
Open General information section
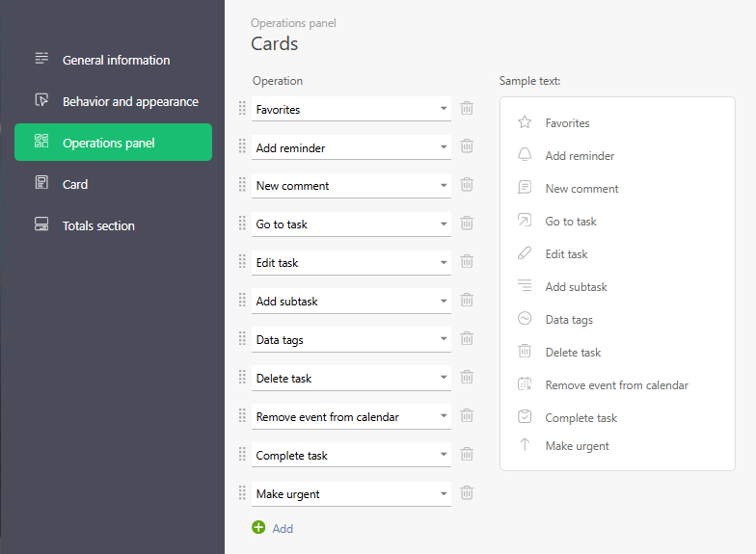coord(116,60)
